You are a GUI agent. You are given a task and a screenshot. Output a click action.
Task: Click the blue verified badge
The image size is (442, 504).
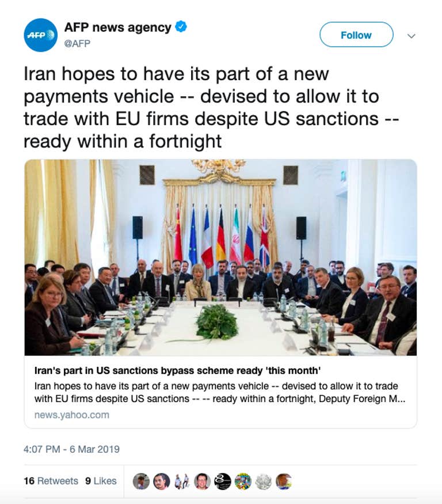point(181,26)
